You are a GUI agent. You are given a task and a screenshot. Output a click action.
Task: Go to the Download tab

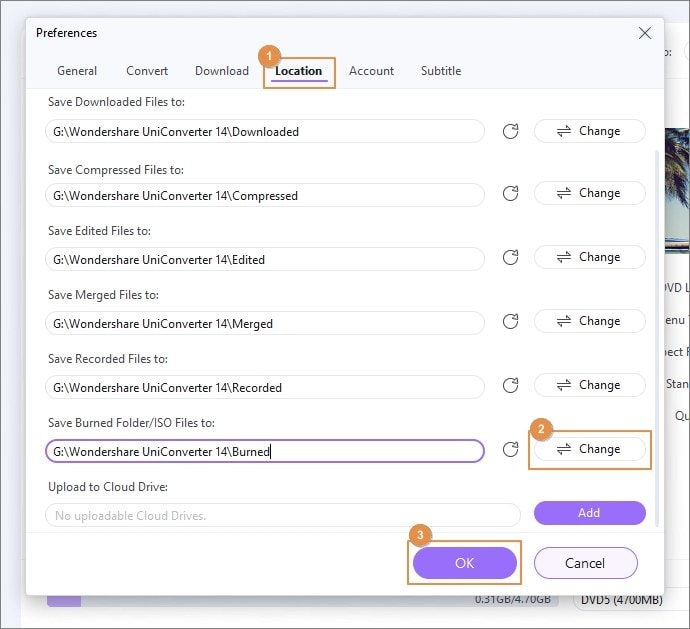point(222,71)
